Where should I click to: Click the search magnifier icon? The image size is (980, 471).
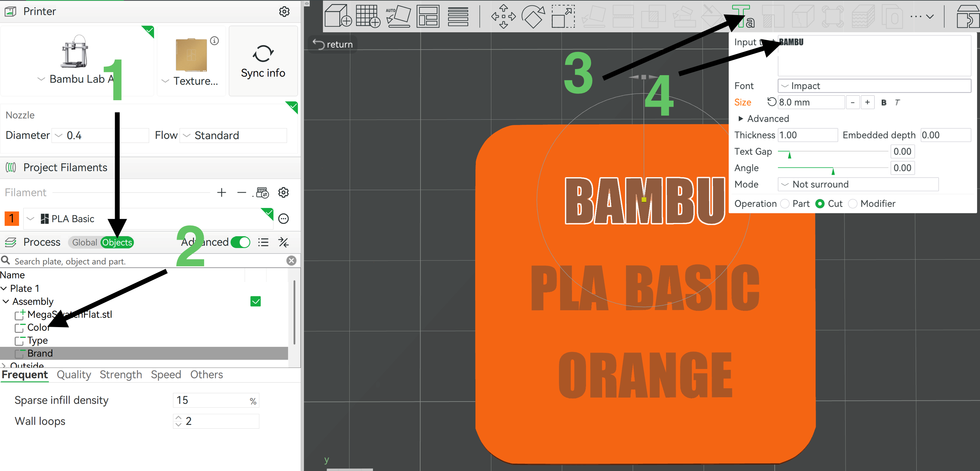point(5,261)
